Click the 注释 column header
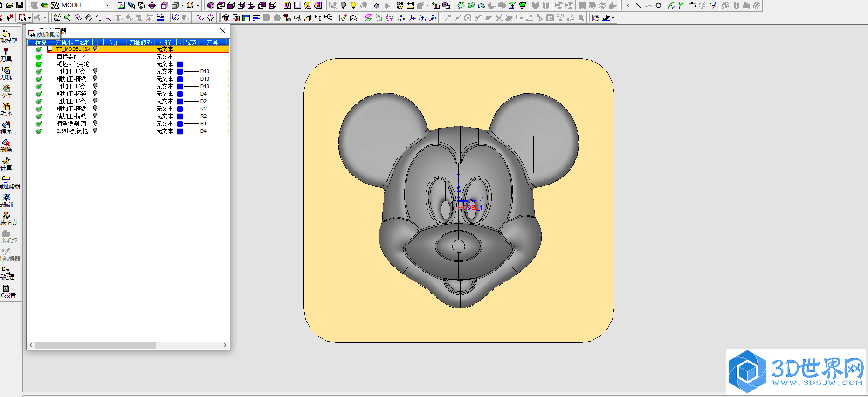The width and height of the screenshot is (868, 397). [165, 42]
